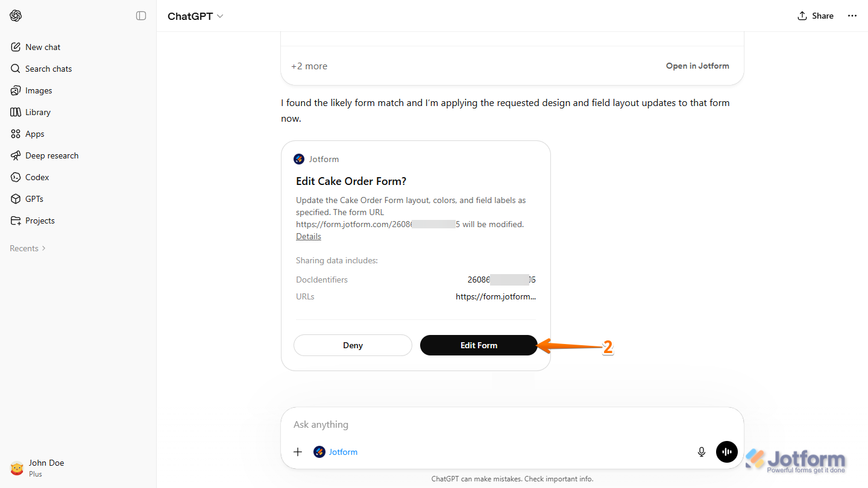868x488 pixels.
Task: Open Deep research
Action: coord(51,155)
